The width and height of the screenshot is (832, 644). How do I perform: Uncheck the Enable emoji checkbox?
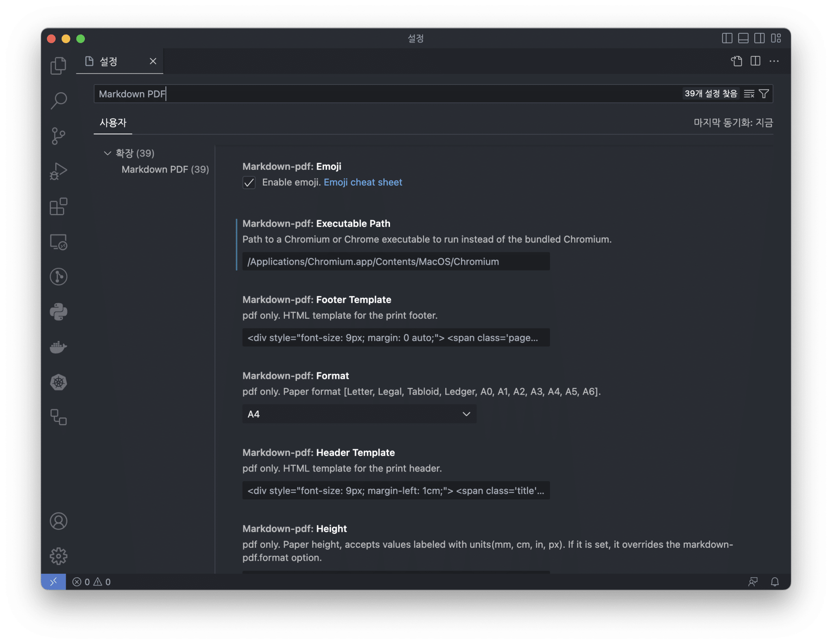pos(249,183)
